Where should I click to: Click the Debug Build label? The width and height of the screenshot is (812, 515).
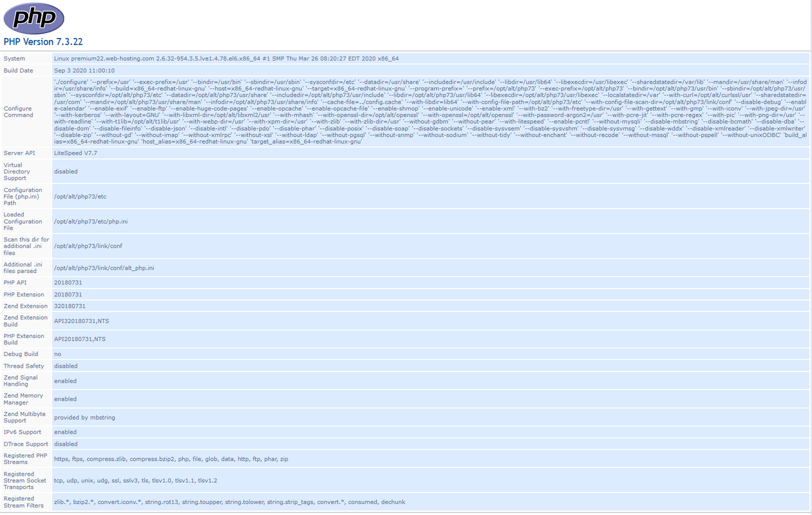point(21,354)
